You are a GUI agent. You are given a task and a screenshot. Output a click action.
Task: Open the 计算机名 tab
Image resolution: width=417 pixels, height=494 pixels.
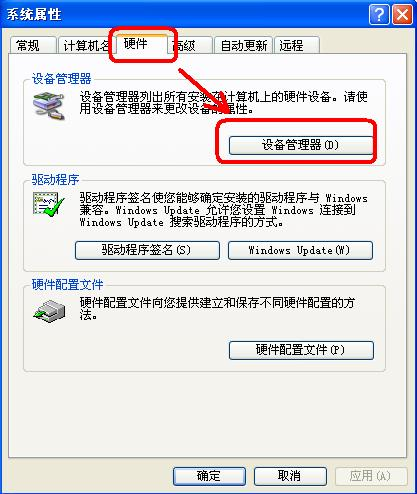(87, 45)
